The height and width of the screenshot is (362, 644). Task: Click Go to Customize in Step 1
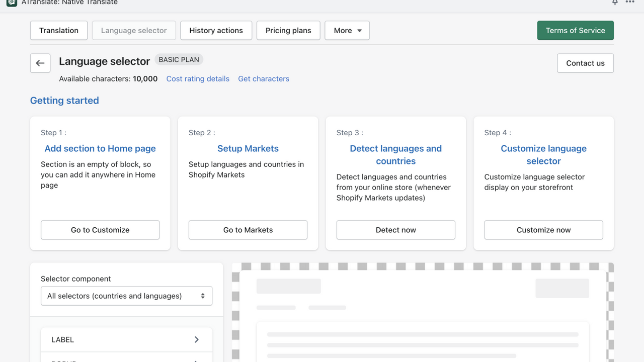point(100,230)
